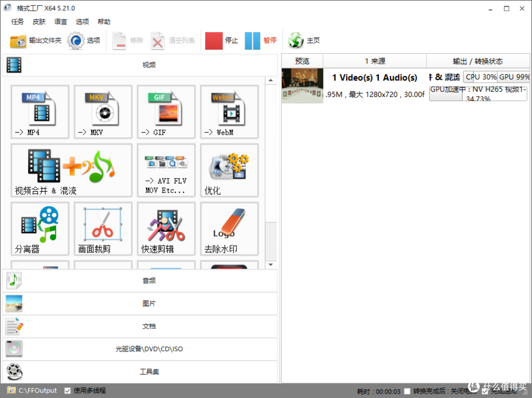Toggle 使用多线程 multithreading checkbox
The width and height of the screenshot is (532, 398).
(67, 391)
